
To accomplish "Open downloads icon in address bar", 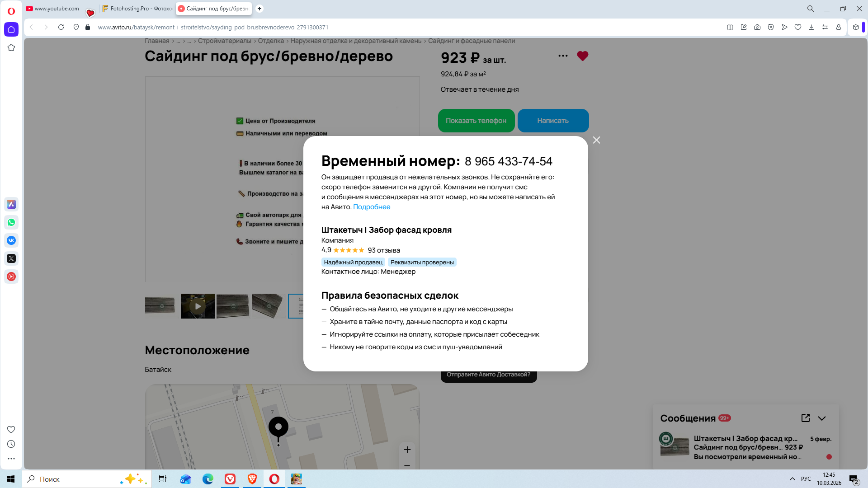I will [811, 27].
